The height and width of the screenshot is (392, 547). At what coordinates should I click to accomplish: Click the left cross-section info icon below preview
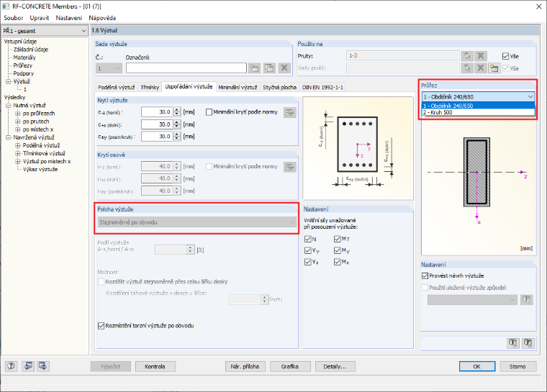[x=512, y=343]
